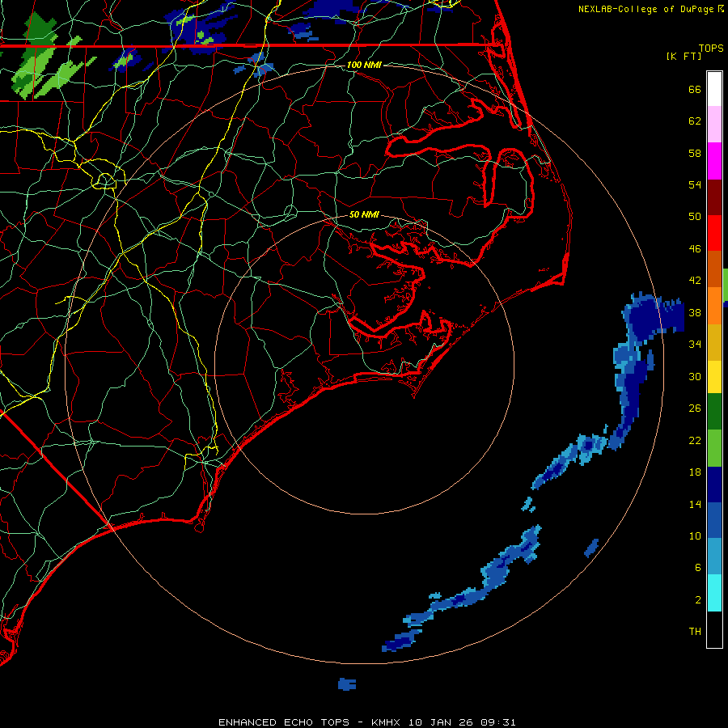Select the gold legend color block
The image size is (728, 728).
[714, 342]
